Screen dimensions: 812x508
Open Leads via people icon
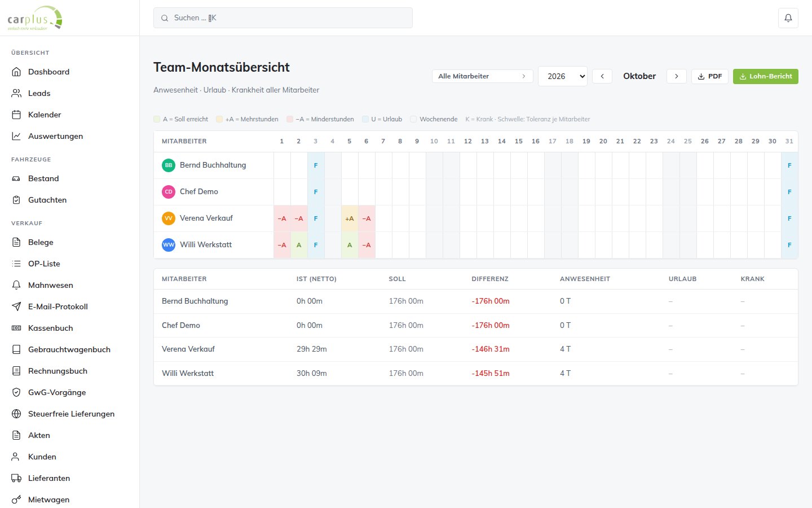click(16, 93)
